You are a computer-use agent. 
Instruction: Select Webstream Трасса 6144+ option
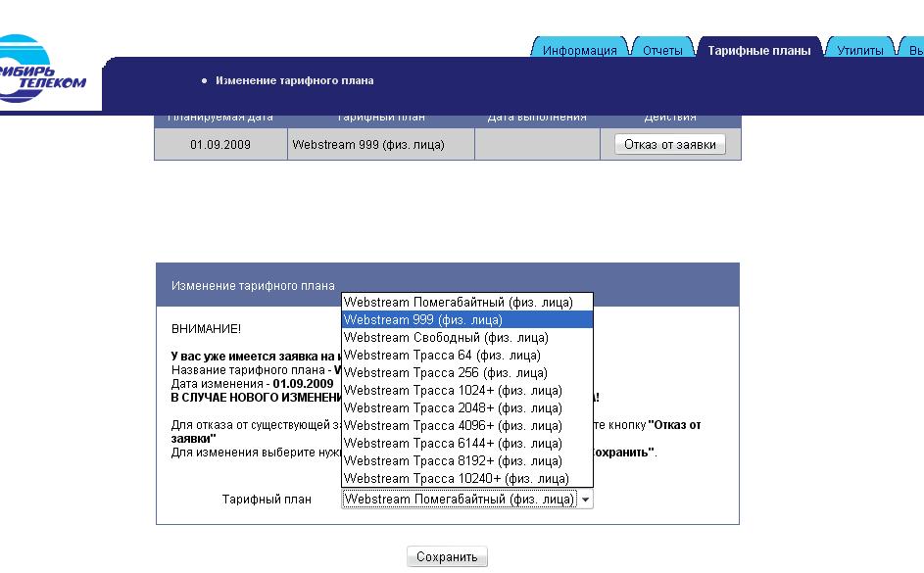click(x=453, y=444)
